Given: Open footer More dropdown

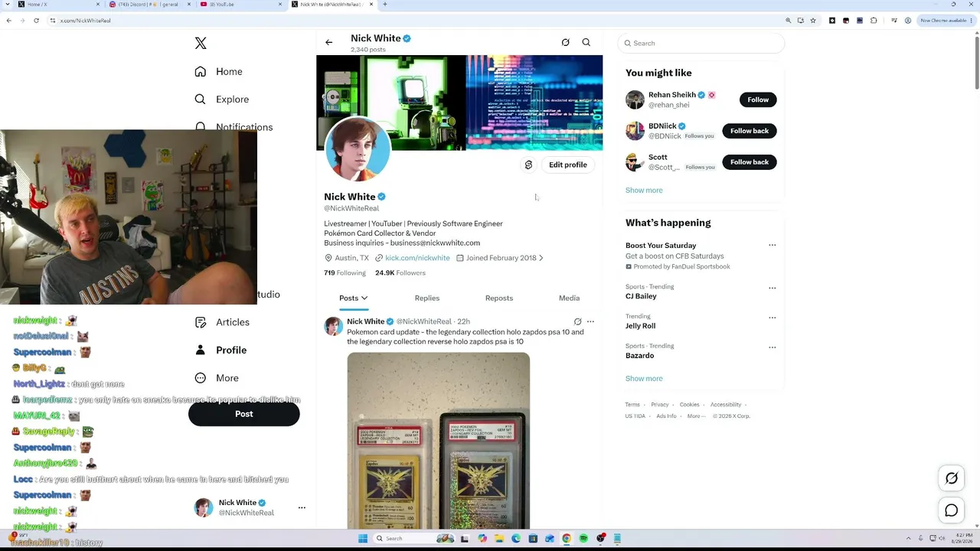Looking at the screenshot, I should point(696,416).
